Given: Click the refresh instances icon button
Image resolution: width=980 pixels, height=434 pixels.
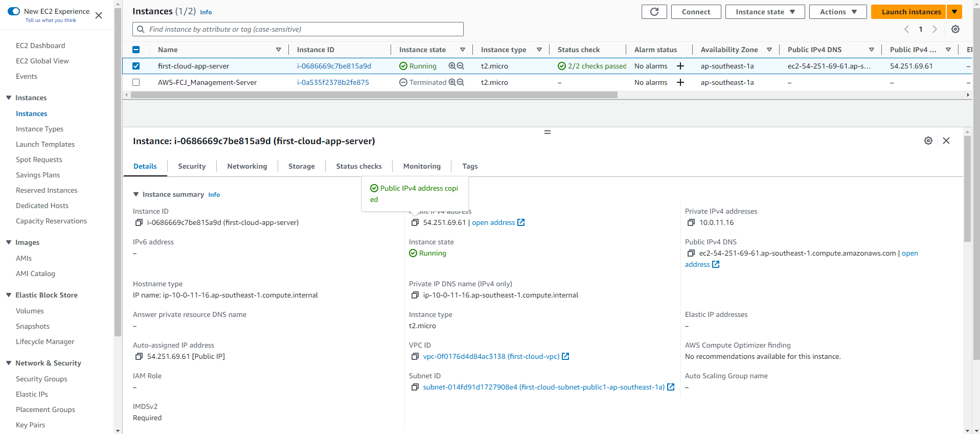Looking at the screenshot, I should [654, 12].
